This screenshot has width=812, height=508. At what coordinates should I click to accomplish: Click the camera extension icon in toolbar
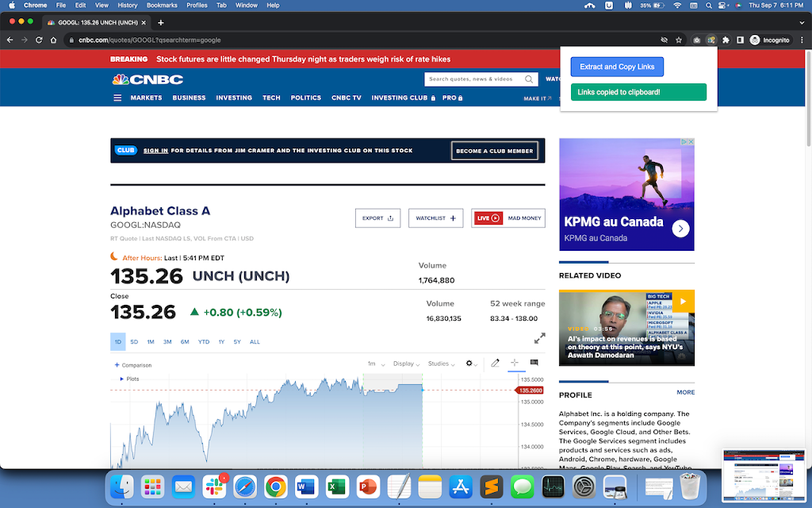(696, 40)
